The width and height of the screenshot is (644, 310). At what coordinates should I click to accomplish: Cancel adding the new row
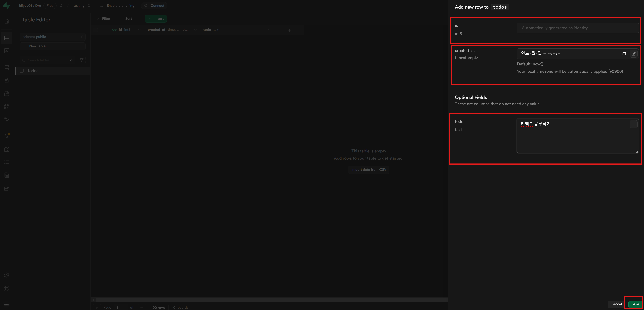[616, 304]
